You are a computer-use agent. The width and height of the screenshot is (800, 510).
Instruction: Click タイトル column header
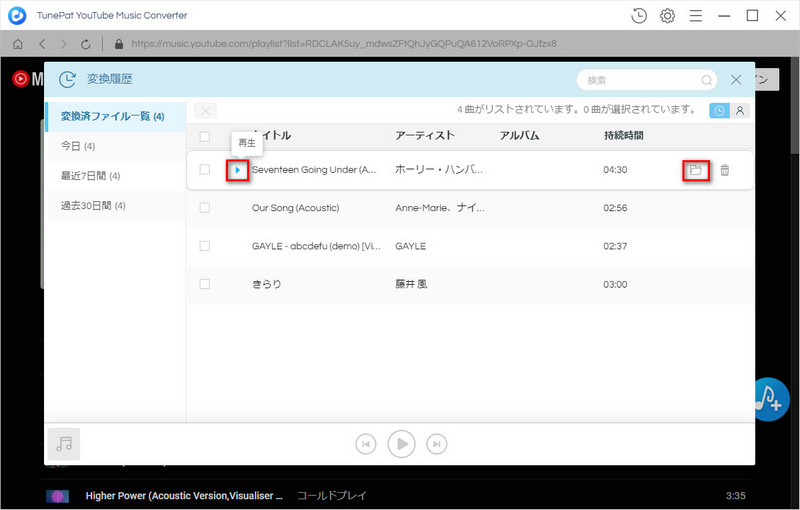(271, 136)
